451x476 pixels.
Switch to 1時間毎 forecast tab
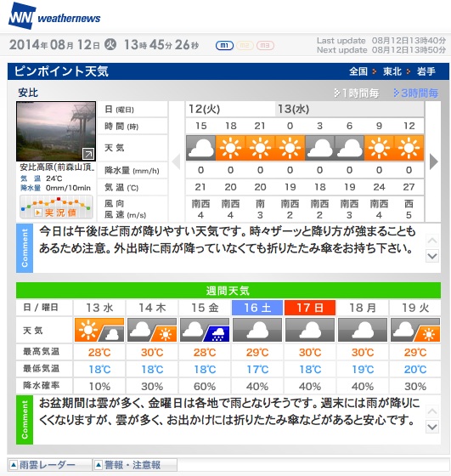pyautogui.click(x=357, y=93)
